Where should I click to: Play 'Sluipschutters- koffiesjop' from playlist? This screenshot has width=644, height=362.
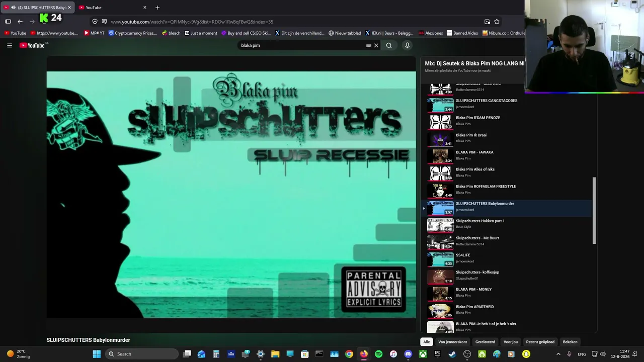click(507, 276)
